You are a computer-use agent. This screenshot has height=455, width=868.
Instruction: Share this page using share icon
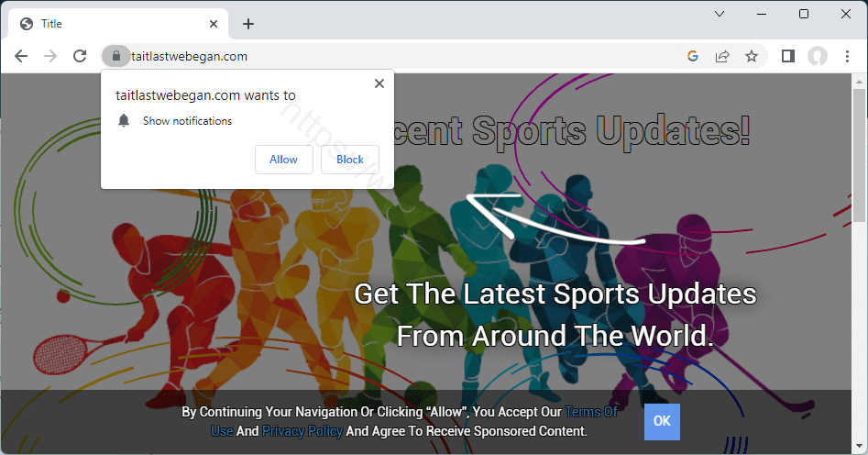pos(722,56)
